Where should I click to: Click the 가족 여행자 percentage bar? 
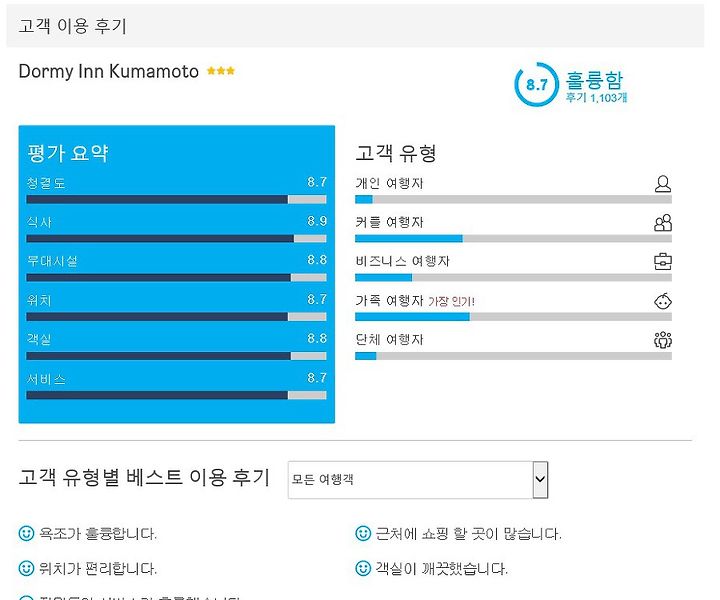click(513, 317)
